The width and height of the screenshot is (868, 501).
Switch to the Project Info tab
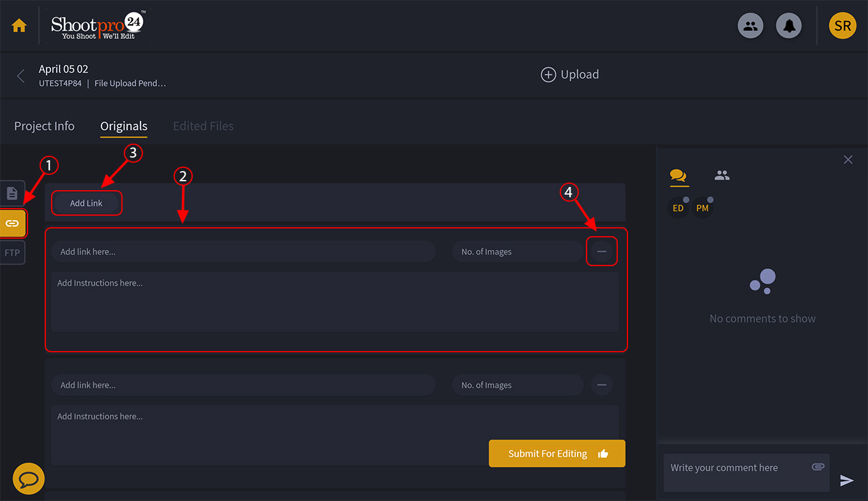tap(44, 126)
